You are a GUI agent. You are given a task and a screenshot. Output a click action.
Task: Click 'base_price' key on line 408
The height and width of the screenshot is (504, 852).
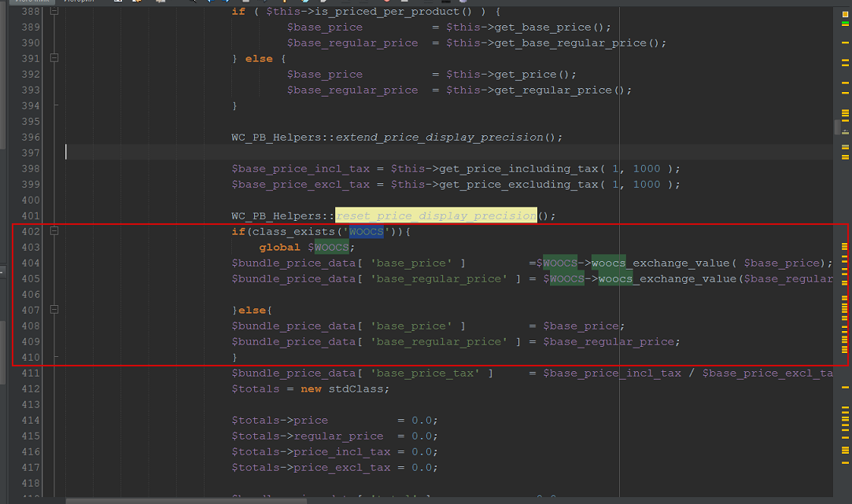411,326
